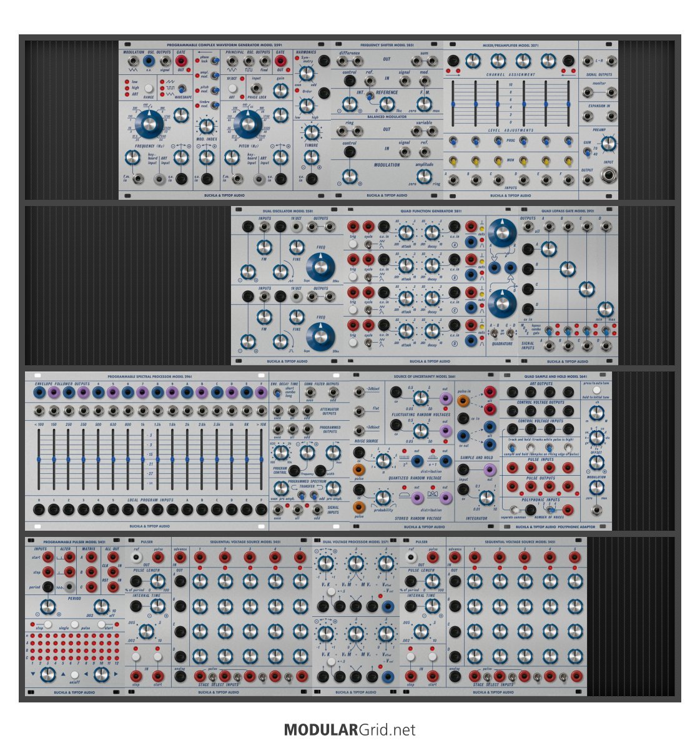Click the OFFSET knob on Quad Sample and Hold
This screenshot has width=700, height=743.
597,463
